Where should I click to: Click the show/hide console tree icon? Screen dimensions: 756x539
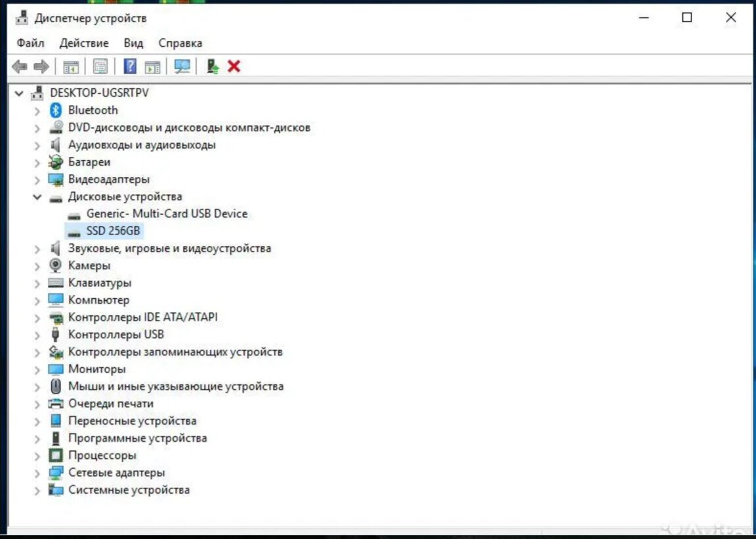click(x=70, y=66)
